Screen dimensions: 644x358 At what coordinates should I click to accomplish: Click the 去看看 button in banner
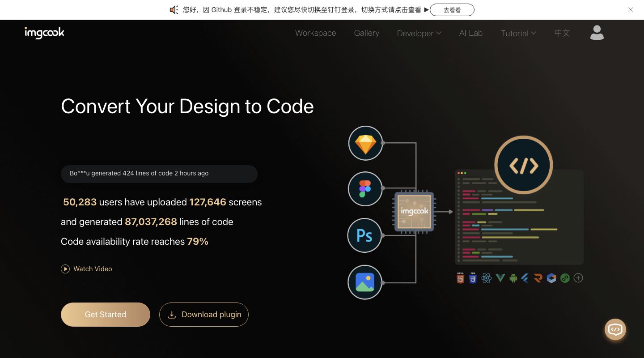[452, 10]
